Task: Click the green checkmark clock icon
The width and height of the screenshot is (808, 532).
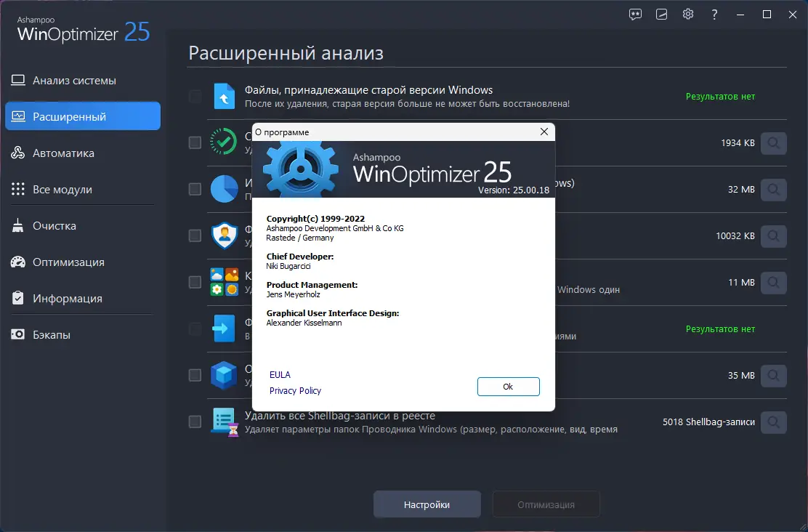Action: pyautogui.click(x=224, y=142)
